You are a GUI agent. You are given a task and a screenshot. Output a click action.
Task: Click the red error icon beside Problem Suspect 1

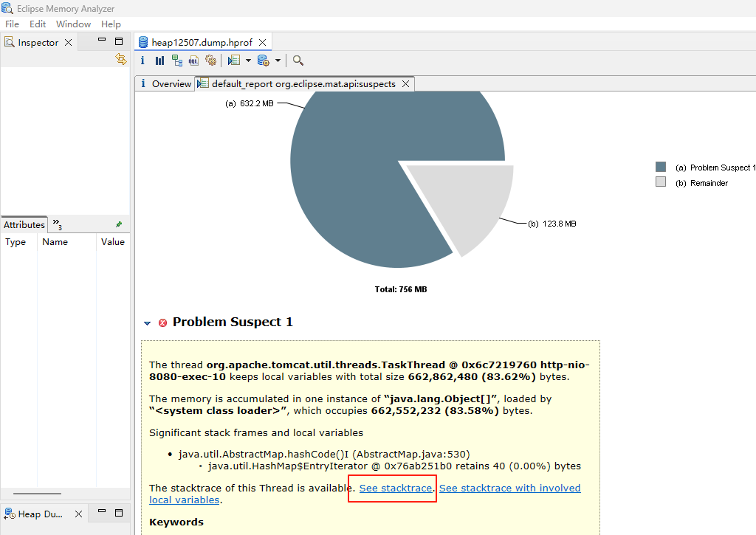click(163, 322)
